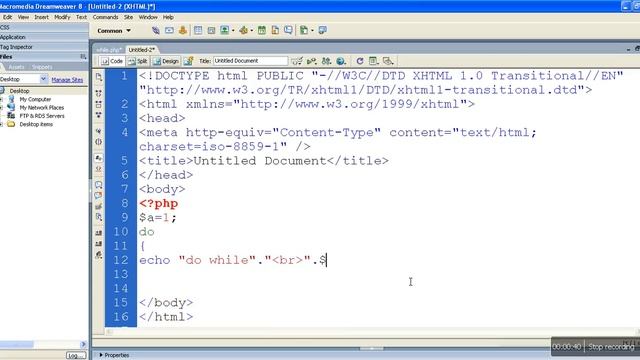This screenshot has height=360, width=640.
Task: Click Recent Snippets coding icon
Action: (99, 217)
